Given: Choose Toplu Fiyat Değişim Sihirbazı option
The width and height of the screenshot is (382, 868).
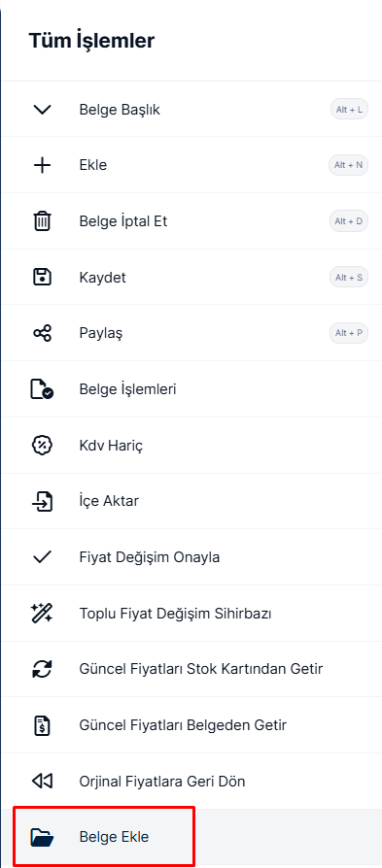Looking at the screenshot, I should point(191,614).
